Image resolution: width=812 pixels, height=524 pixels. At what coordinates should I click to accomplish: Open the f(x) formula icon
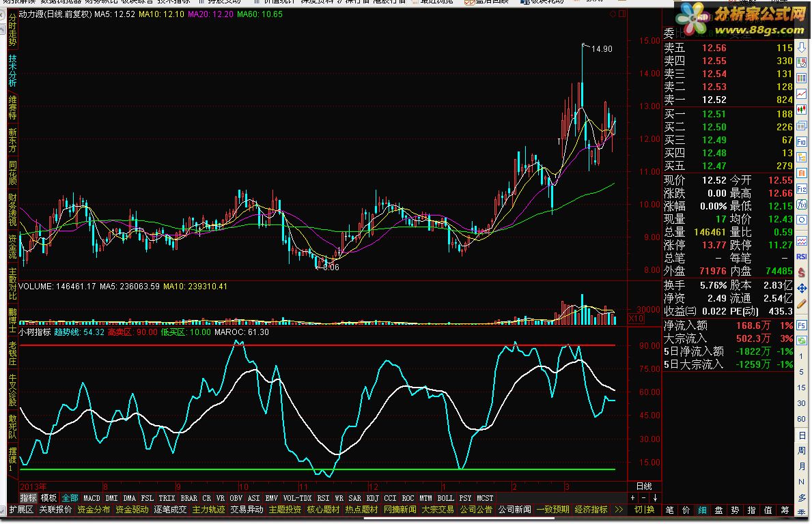pyautogui.click(x=802, y=204)
